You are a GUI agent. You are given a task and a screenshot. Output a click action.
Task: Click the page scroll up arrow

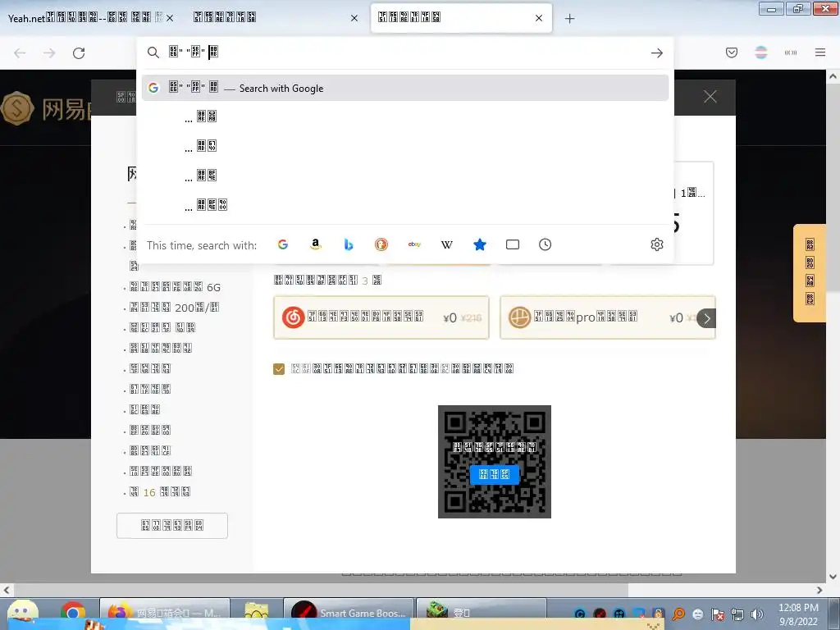833,76
